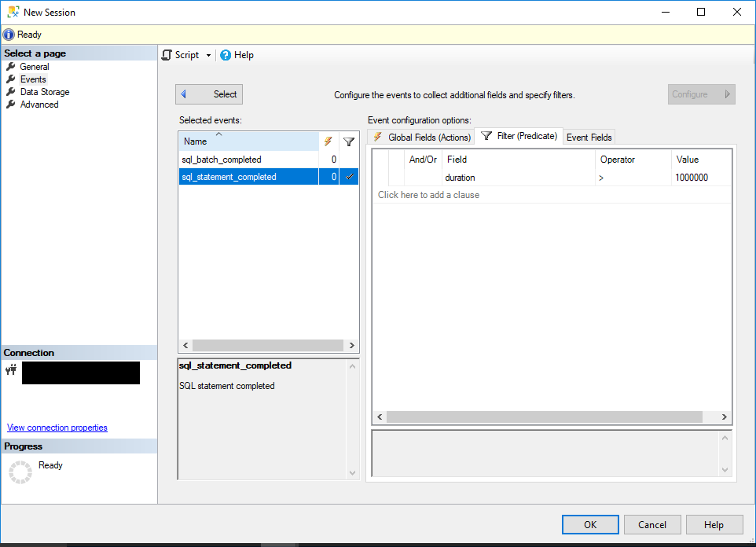The image size is (756, 547).
Task: Toggle the filter checkmark on sql_statement_completed
Action: click(349, 176)
